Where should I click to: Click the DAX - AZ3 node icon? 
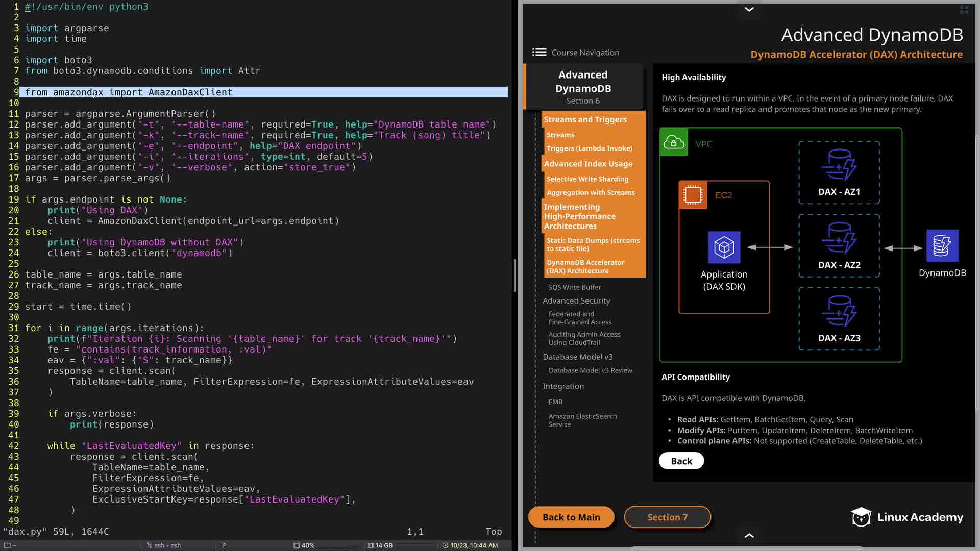point(839,311)
